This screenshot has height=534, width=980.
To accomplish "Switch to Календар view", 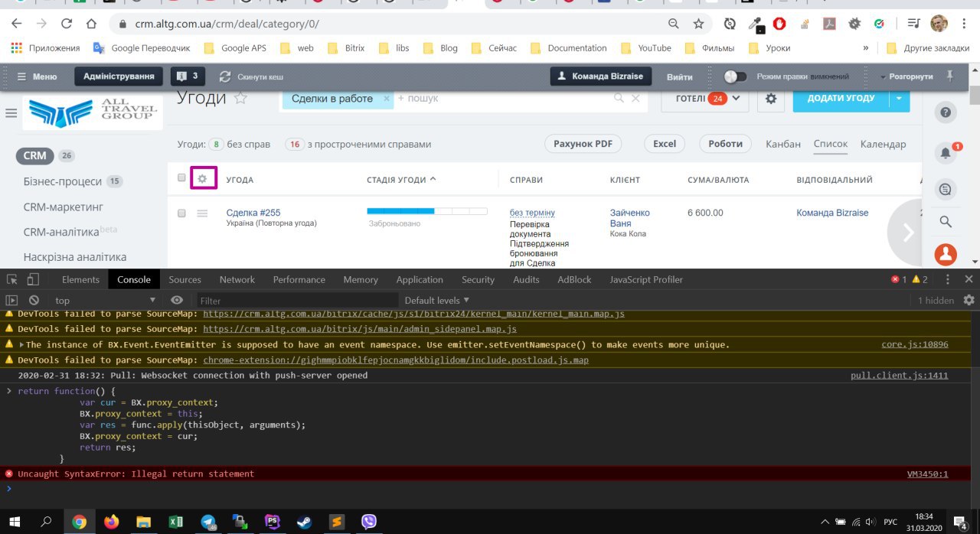I will pos(883,144).
